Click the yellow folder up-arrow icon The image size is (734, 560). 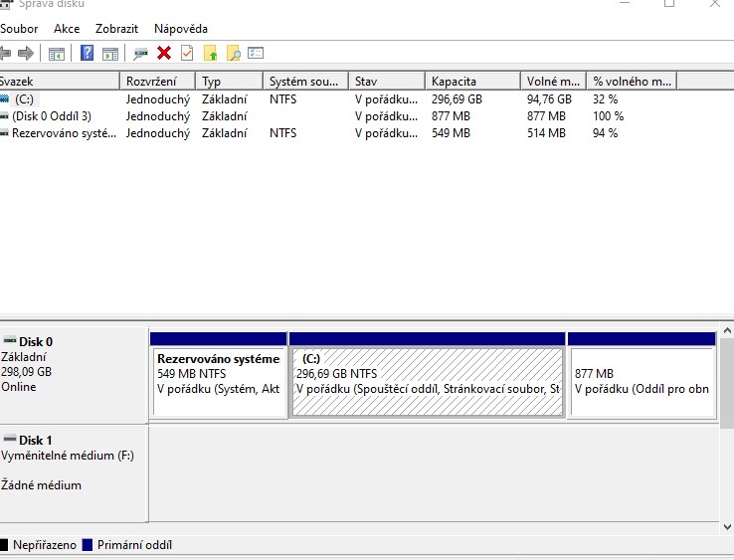(210, 53)
